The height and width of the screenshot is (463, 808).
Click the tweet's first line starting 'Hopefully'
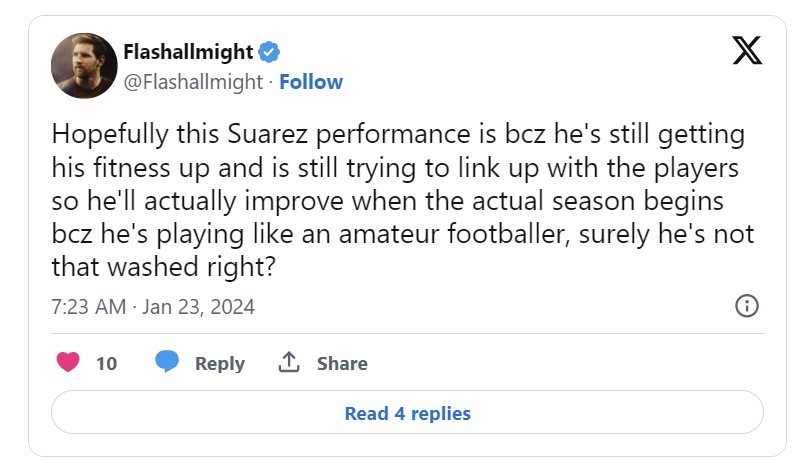tap(398, 135)
